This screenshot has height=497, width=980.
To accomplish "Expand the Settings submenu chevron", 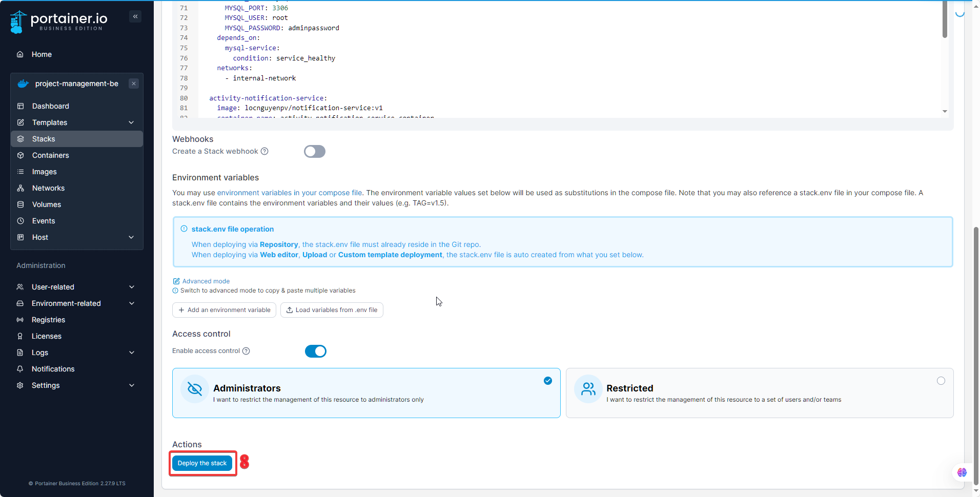I will pos(132,385).
